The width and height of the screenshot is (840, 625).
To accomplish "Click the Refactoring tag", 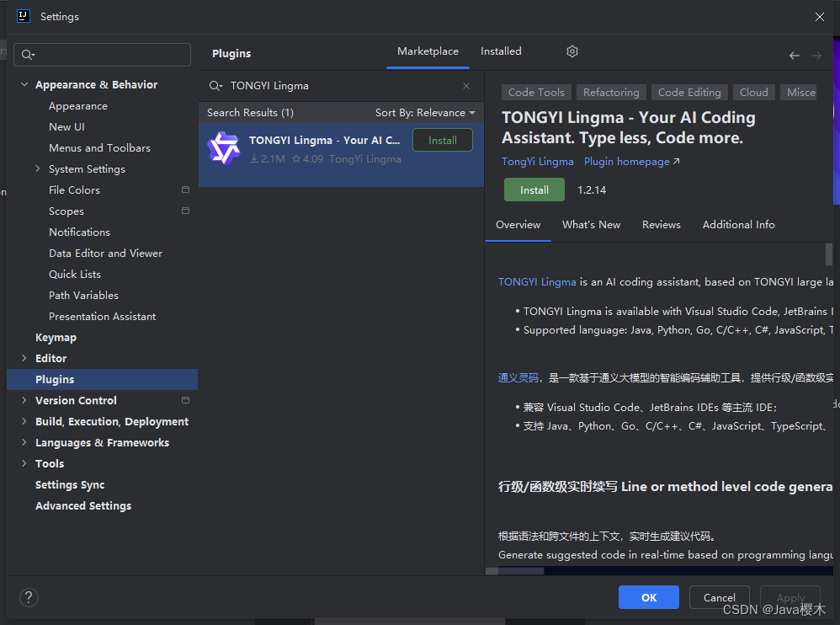I will (611, 92).
